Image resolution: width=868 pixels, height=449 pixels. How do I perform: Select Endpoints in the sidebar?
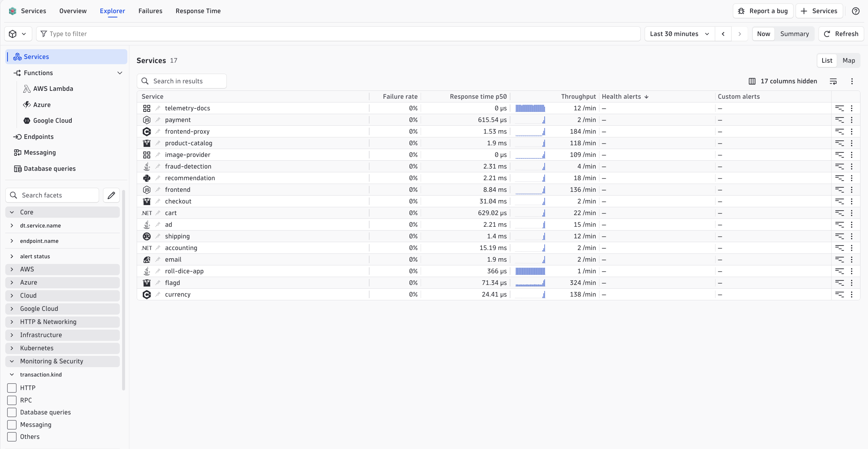38,137
